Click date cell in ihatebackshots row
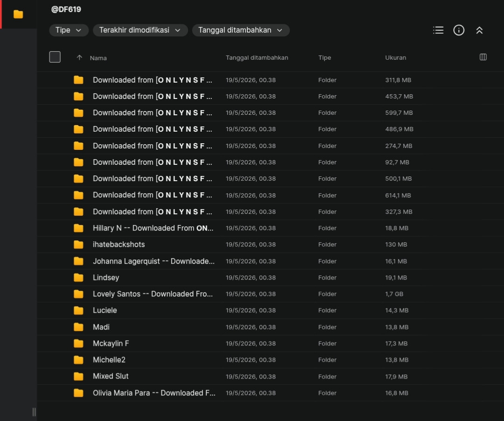The image size is (504, 421). (251, 245)
